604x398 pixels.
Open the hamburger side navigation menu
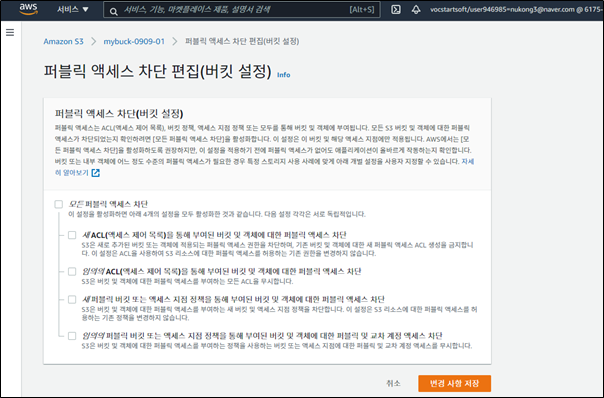point(10,32)
